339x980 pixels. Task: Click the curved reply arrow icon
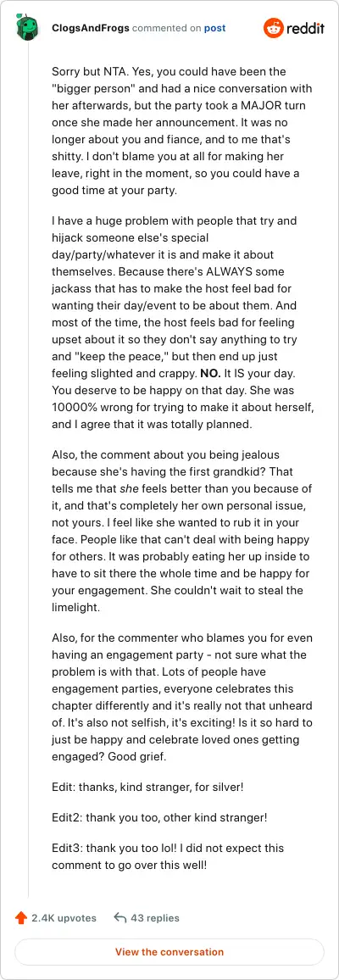coord(120,918)
